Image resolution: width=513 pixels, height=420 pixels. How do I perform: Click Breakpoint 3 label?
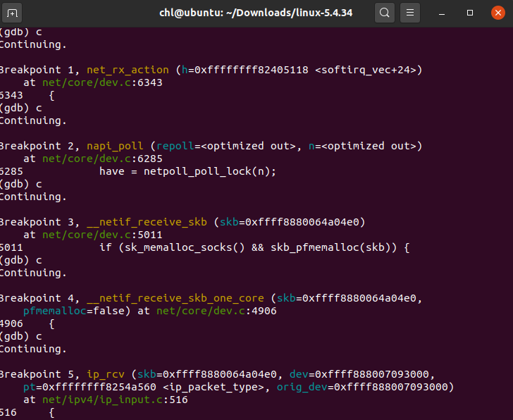[x=37, y=222]
